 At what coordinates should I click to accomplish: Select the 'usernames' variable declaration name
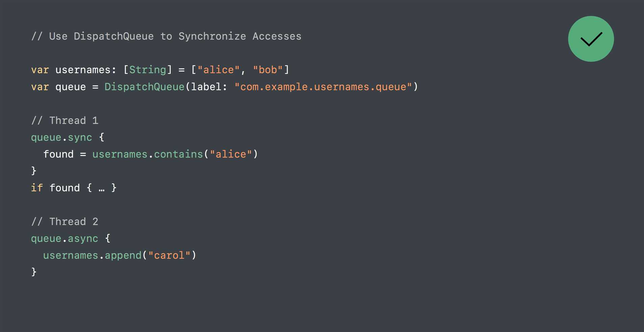(83, 70)
